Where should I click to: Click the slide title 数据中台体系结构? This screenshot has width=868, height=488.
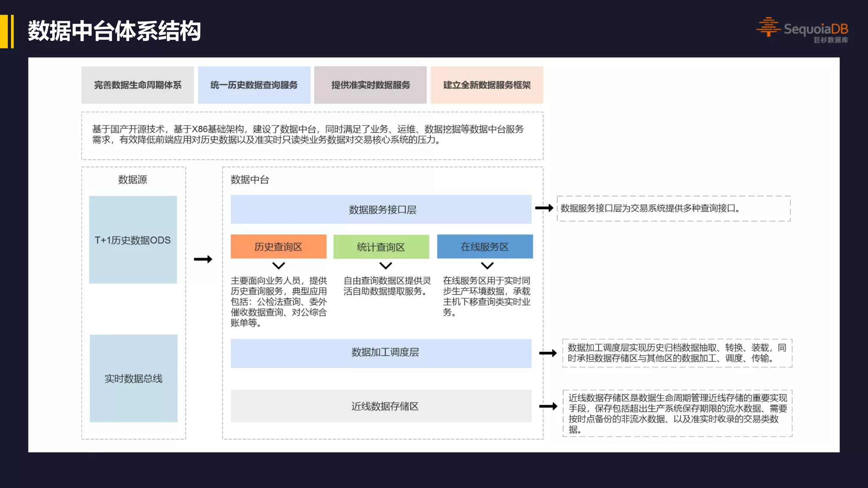click(114, 31)
